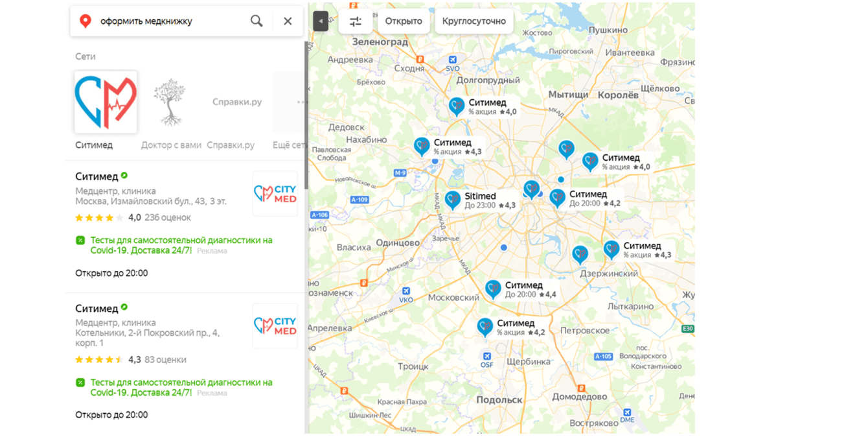Select the Справки.ру network thumbnail
This screenshot has width=868, height=439.
[x=236, y=102]
